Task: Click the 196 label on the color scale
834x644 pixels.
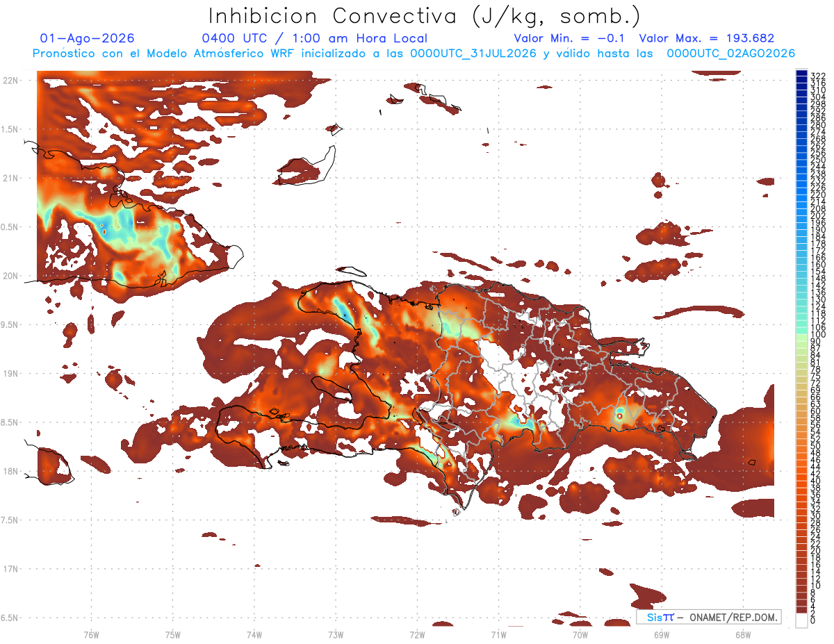Action: [817, 222]
